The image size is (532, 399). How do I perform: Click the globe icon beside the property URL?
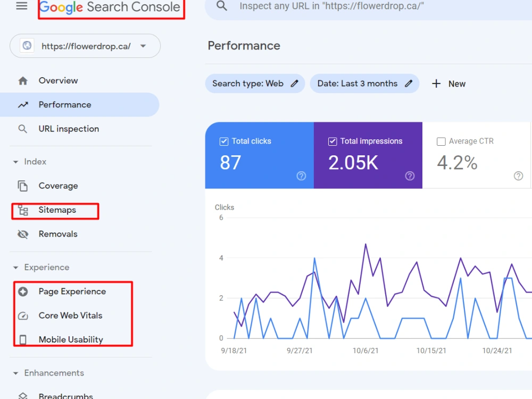[27, 45]
